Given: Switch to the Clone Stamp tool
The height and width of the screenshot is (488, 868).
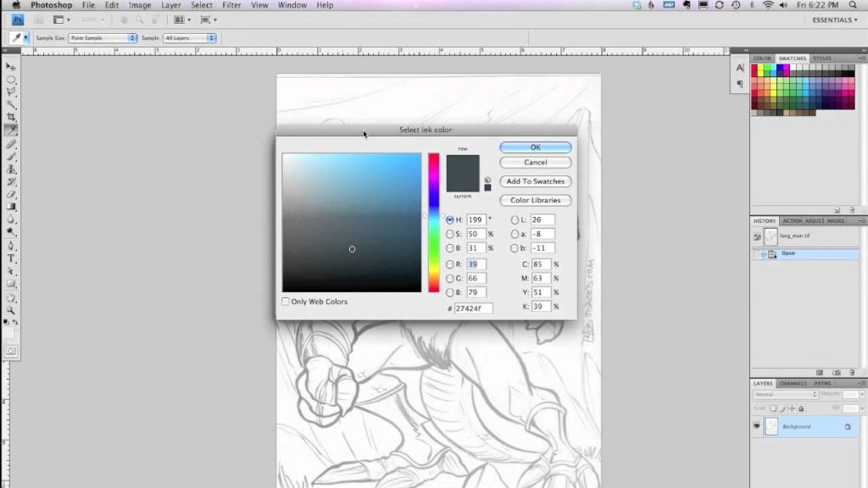Looking at the screenshot, I should (x=12, y=170).
